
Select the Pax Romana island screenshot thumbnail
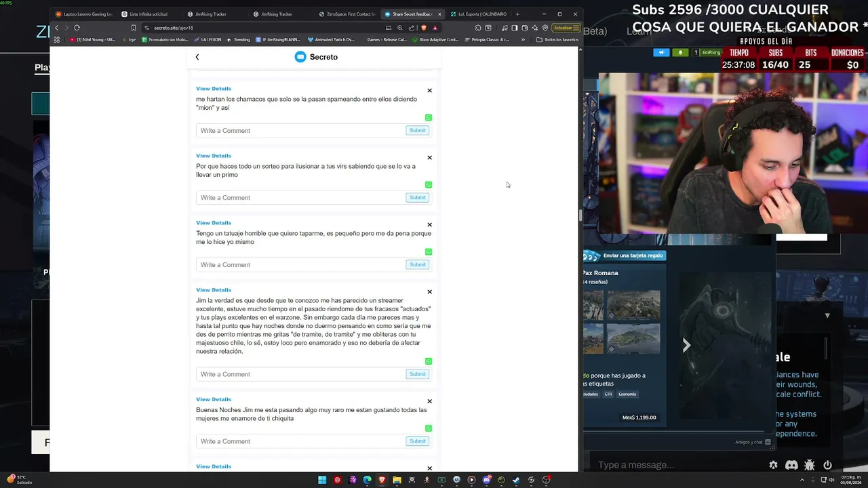pos(633,338)
